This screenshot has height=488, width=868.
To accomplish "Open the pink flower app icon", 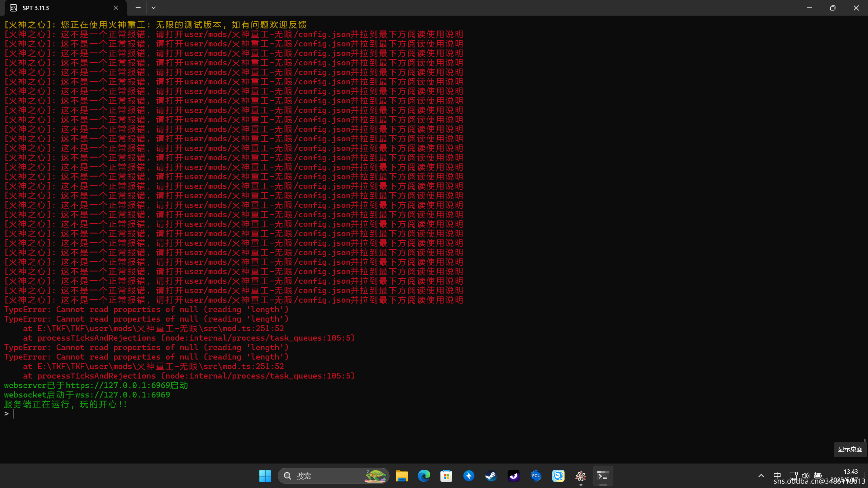I will pos(581,476).
